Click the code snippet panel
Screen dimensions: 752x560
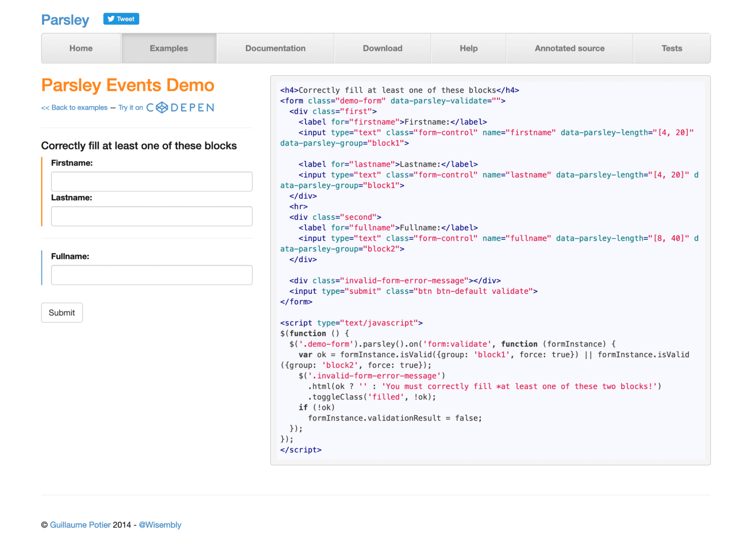tap(490, 269)
